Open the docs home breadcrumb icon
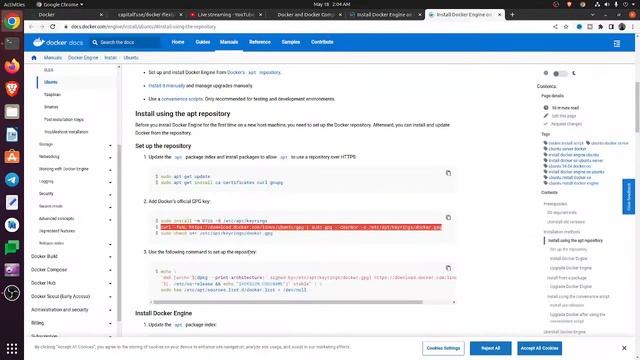This screenshot has height=360, width=640. [x=34, y=58]
